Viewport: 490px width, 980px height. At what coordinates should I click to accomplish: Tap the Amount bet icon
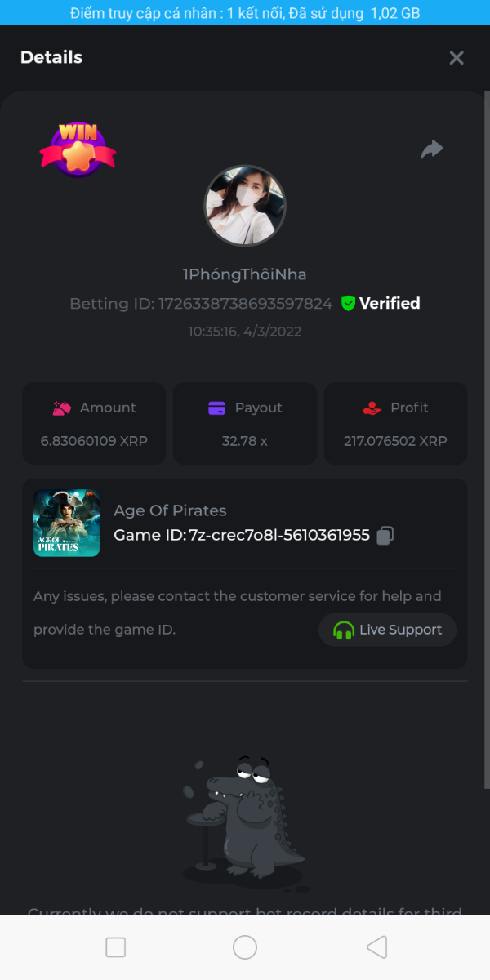click(x=62, y=408)
